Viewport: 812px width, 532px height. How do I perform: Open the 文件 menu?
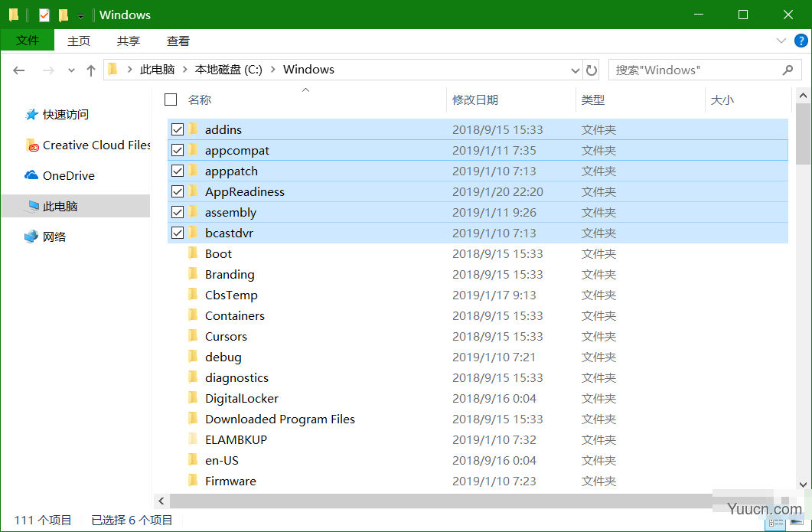(28, 41)
